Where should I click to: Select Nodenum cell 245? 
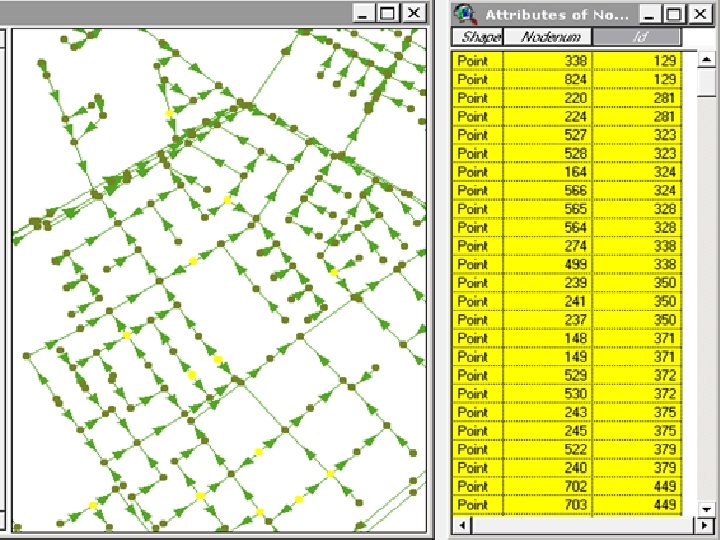pyautogui.click(x=548, y=431)
